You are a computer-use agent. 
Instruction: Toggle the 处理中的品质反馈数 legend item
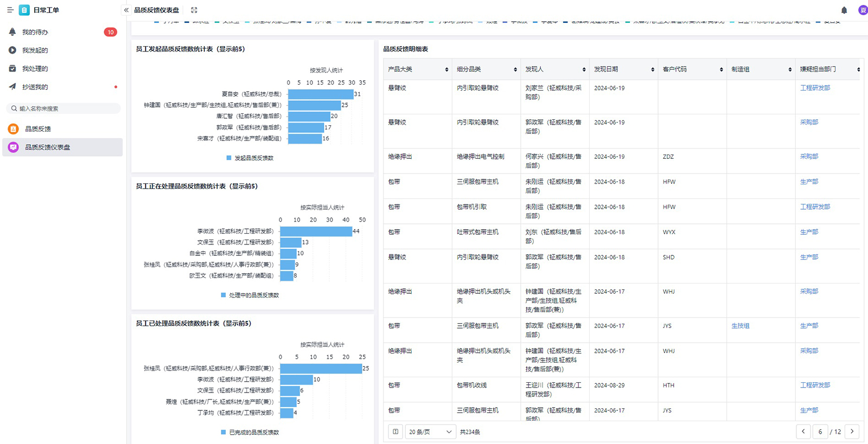pyautogui.click(x=250, y=295)
